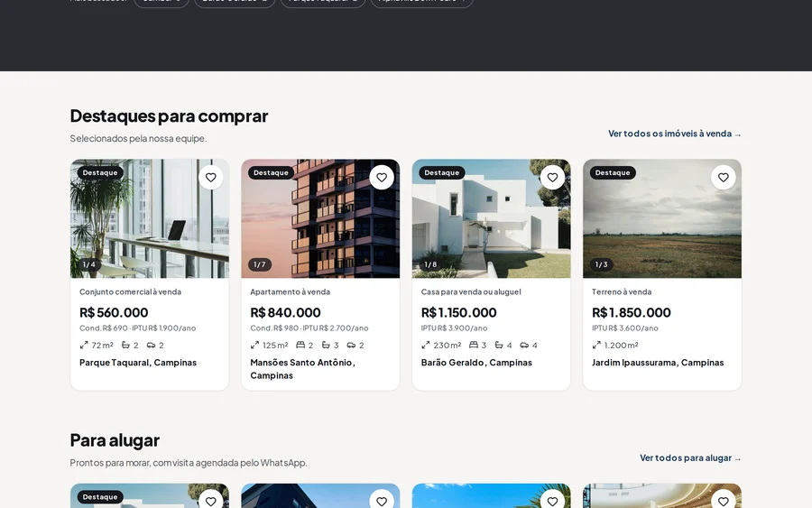The height and width of the screenshot is (508, 812).
Task: Click parking icon on R$ 840.000 apartment
Action: (351, 345)
